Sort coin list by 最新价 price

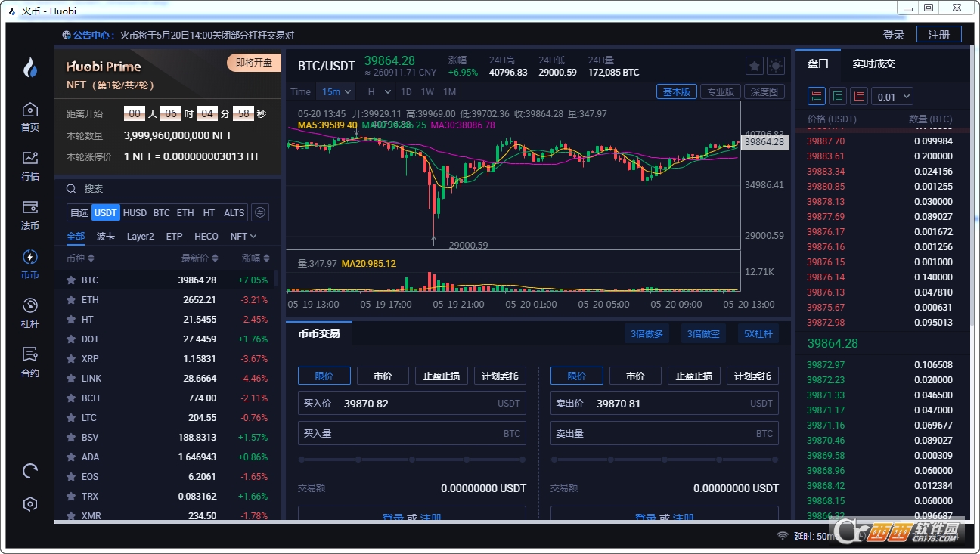200,258
